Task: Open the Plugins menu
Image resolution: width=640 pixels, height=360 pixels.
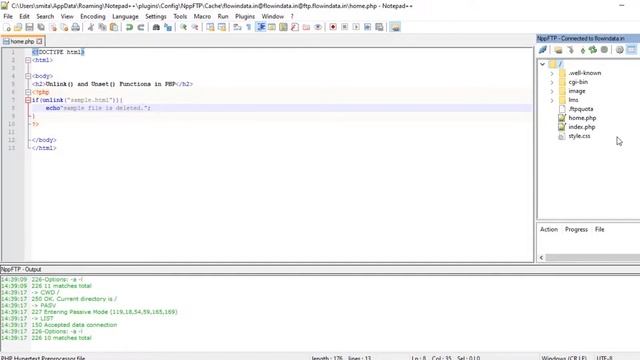Action: pyautogui.click(x=245, y=16)
